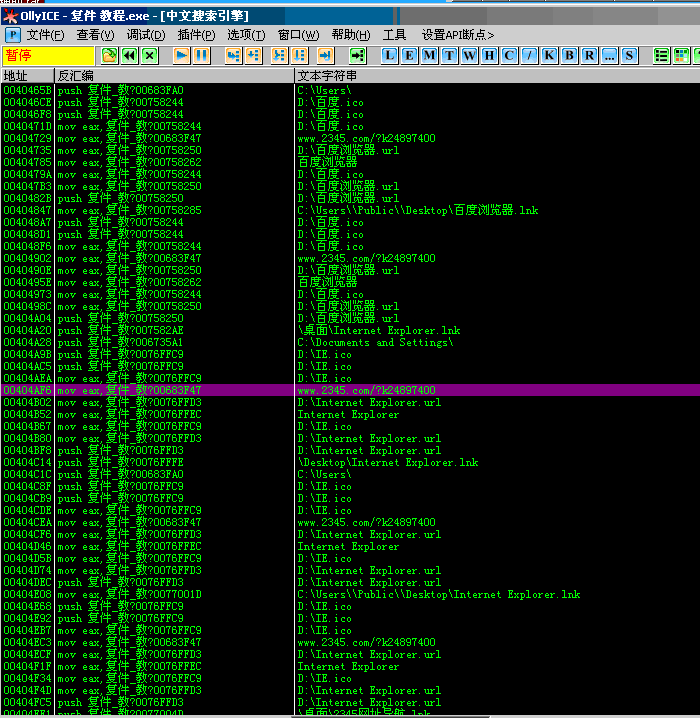700x718 pixels.
Task: Select the row at address 00404CEA
Action: coord(350,522)
